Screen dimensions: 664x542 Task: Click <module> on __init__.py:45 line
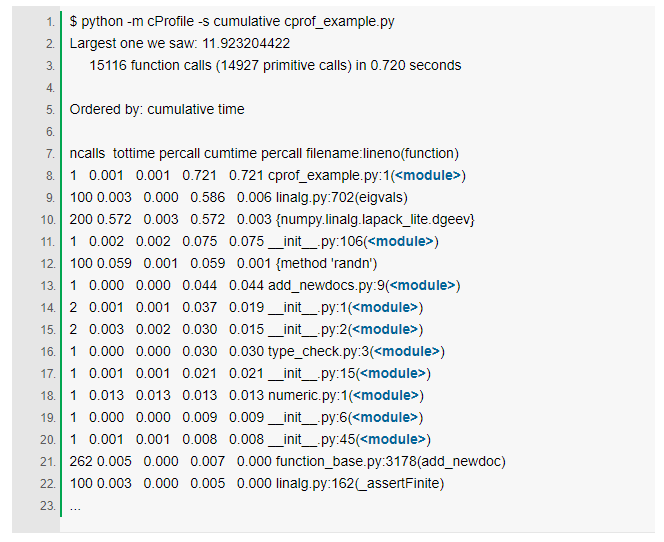pyautogui.click(x=393, y=440)
